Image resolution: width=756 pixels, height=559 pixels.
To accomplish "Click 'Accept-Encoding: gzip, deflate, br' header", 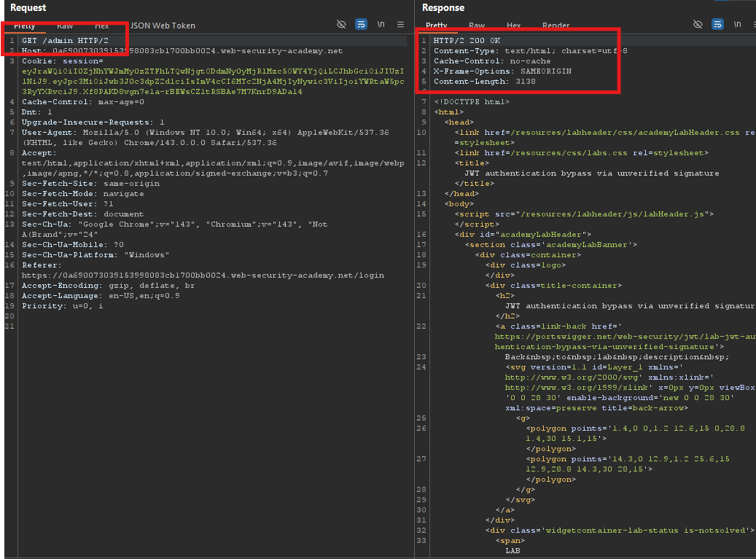I will click(109, 285).
